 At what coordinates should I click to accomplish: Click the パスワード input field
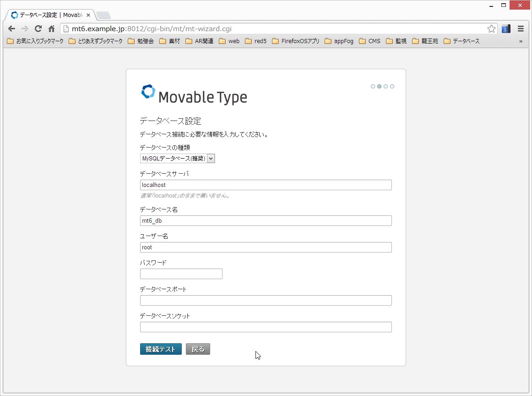tap(181, 274)
